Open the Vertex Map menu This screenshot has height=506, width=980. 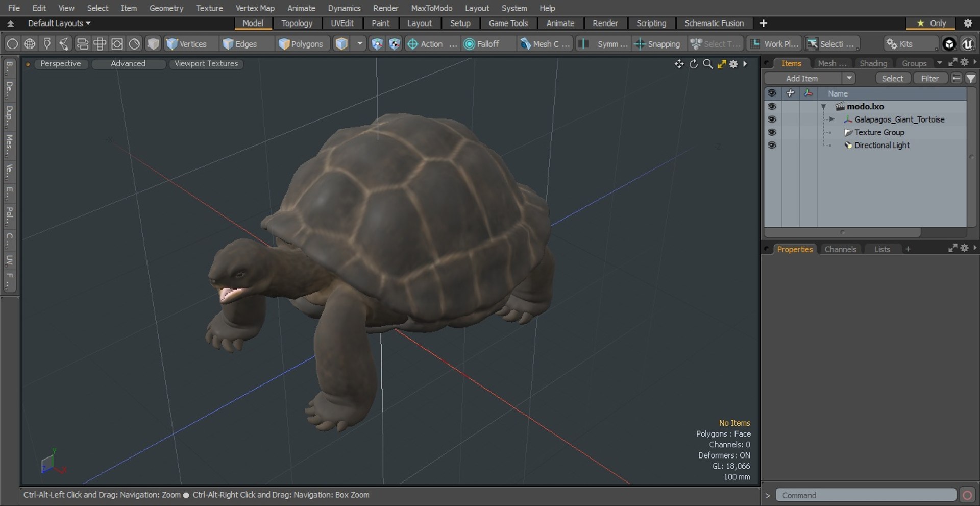point(255,8)
